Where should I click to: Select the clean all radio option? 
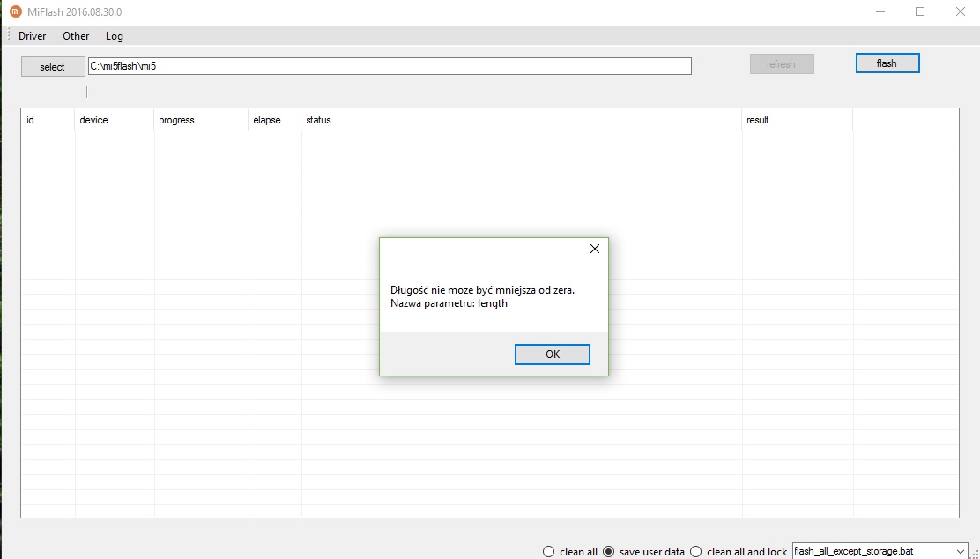point(549,552)
